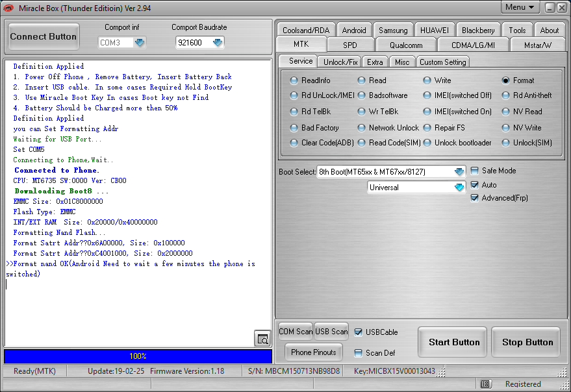Open the Mstar/W tab

(x=538, y=45)
